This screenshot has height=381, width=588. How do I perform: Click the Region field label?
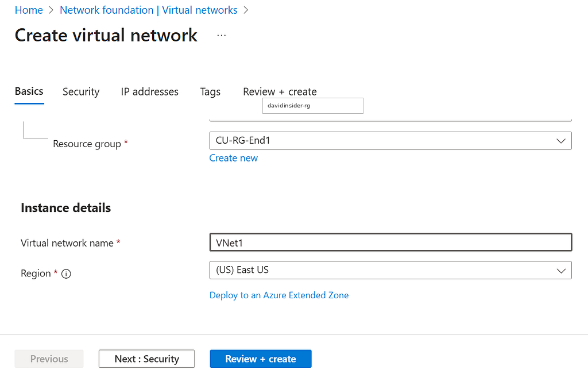pos(36,274)
